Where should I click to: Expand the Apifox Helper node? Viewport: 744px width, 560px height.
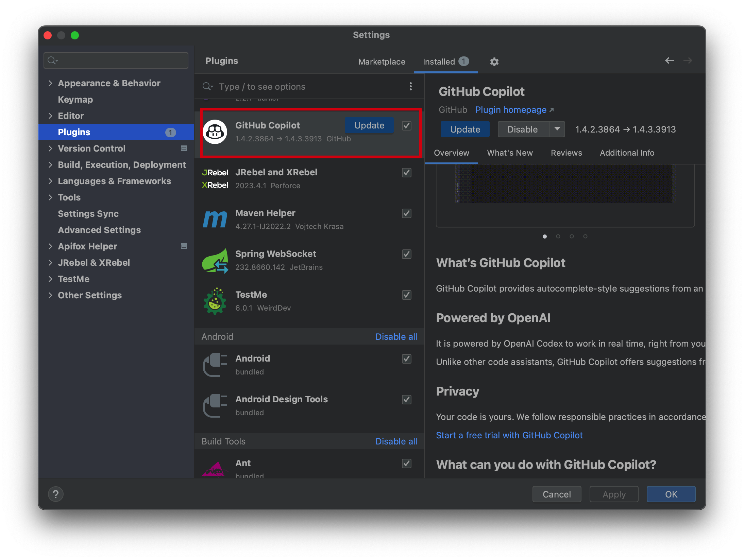50,246
